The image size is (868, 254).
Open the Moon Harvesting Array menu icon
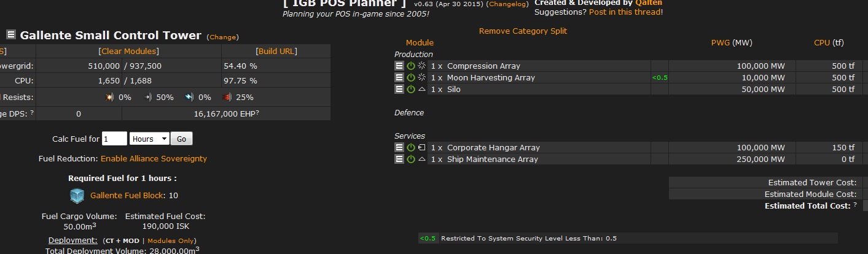pyautogui.click(x=399, y=77)
